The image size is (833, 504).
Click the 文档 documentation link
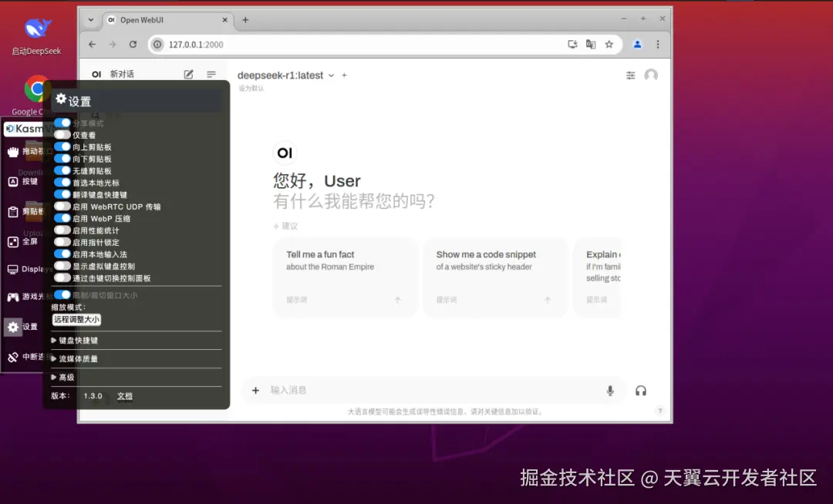[x=125, y=396]
